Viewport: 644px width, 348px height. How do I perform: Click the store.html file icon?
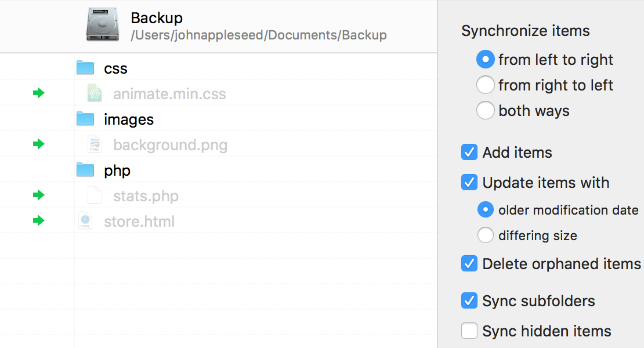(85, 220)
